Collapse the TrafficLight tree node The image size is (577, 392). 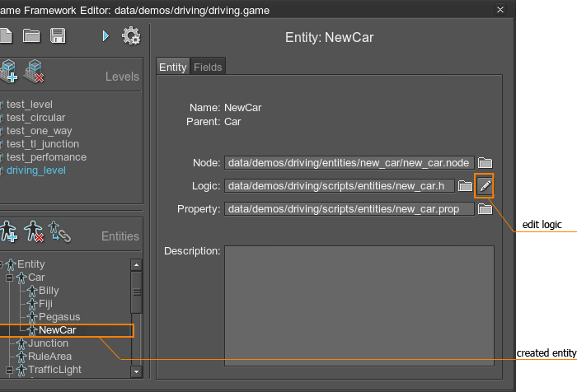pyautogui.click(x=9, y=370)
